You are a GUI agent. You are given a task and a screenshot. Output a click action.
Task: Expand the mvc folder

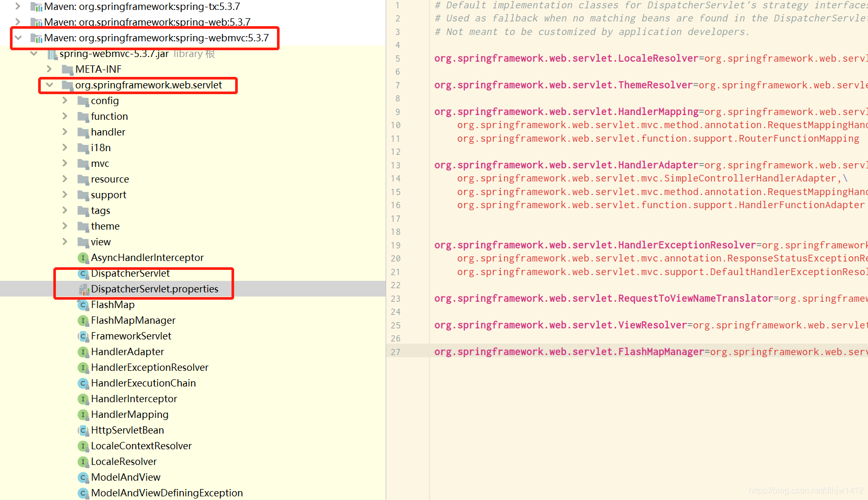64,163
